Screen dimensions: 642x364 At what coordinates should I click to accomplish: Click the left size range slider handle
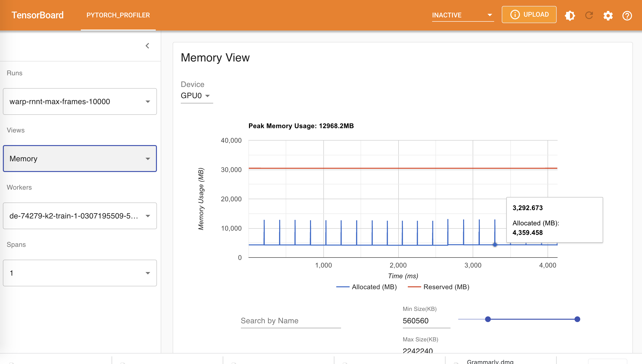click(488, 319)
